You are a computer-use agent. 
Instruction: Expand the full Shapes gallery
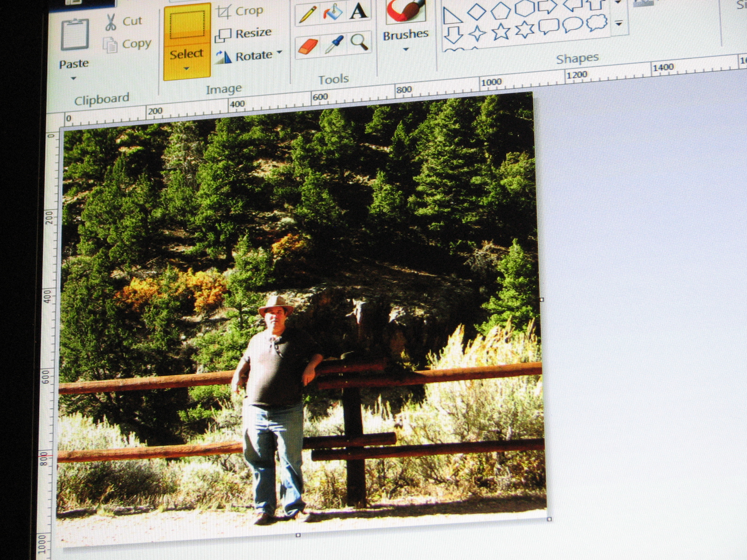(x=618, y=22)
